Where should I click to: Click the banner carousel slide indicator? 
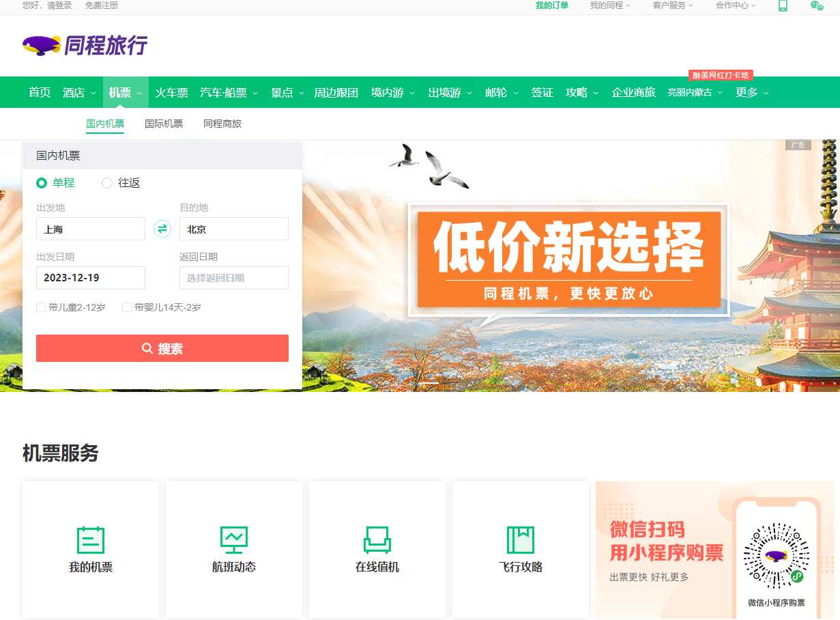tap(429, 384)
